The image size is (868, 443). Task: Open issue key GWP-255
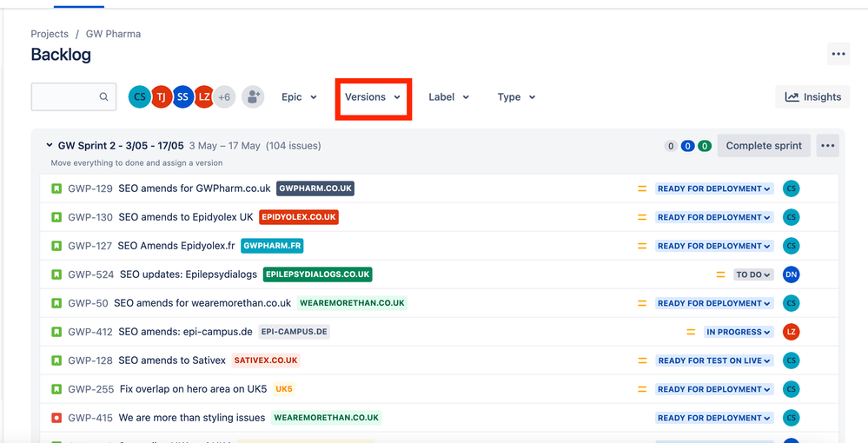[x=90, y=389]
